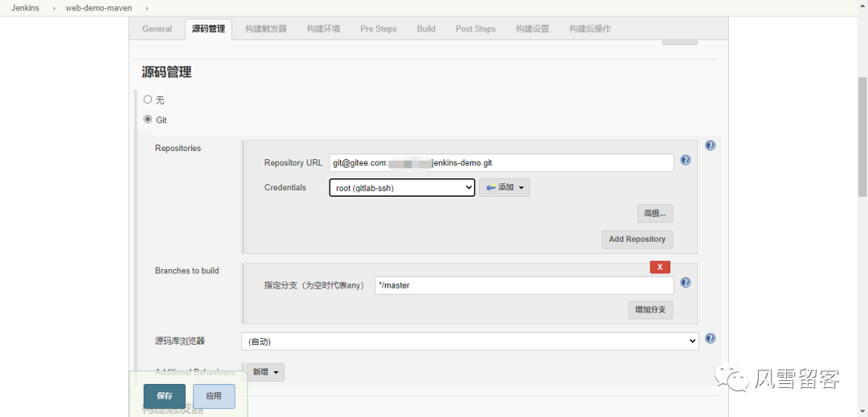The height and width of the screenshot is (417, 868).
Task: Select the Git radio option
Action: tap(147, 119)
